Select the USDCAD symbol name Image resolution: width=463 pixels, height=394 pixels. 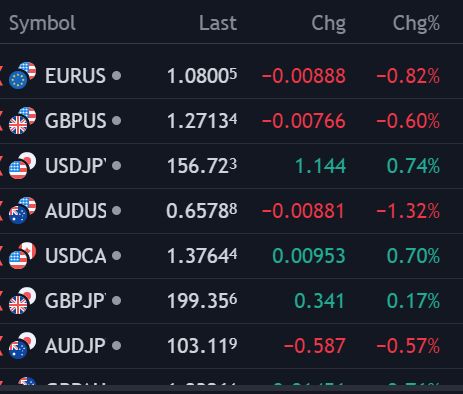[x=76, y=256]
